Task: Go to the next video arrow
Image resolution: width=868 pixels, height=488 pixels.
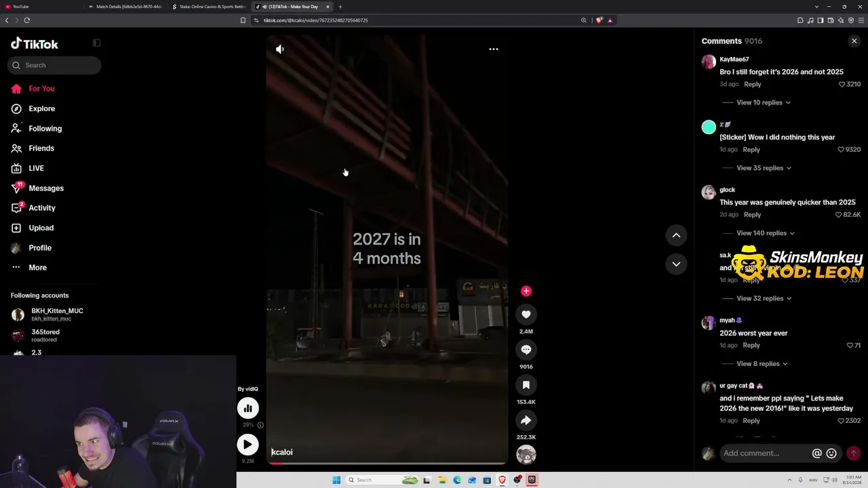Action: pos(676,264)
